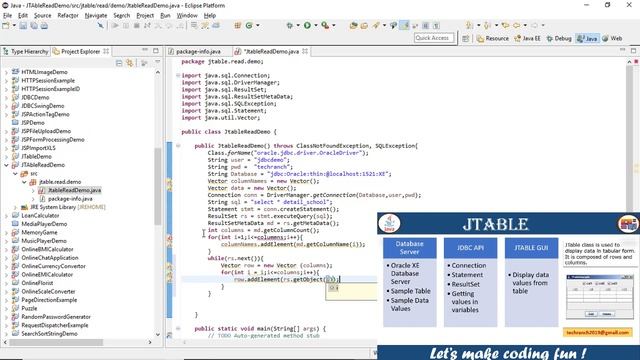The image size is (640, 360).
Task: Click the Save icon in the toolbar
Action: click(x=23, y=26)
